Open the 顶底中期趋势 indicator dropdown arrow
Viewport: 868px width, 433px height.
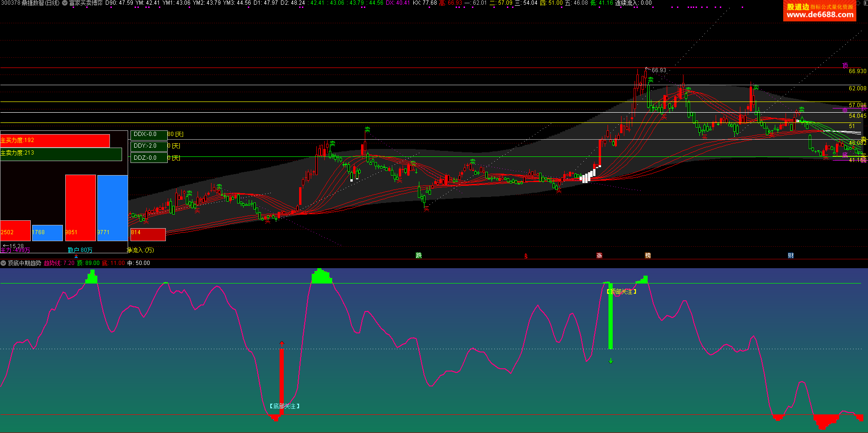tap(3, 263)
